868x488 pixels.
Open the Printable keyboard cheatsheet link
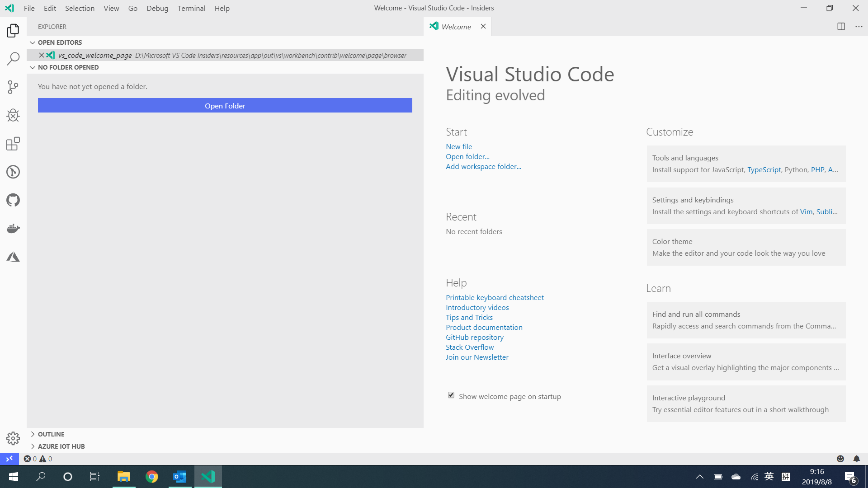[x=495, y=297]
